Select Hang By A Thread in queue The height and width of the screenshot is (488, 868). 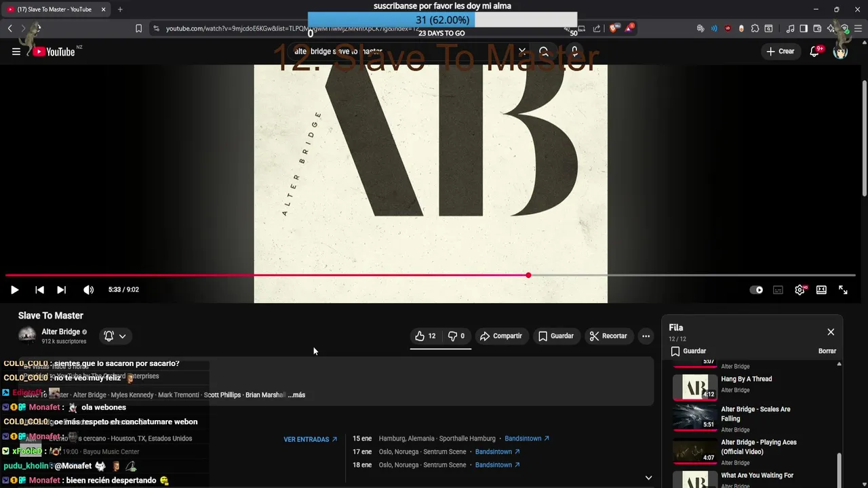[751, 386]
